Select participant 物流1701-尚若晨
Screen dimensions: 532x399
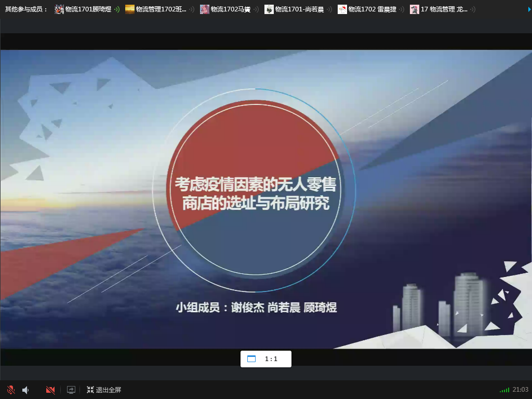pyautogui.click(x=299, y=9)
